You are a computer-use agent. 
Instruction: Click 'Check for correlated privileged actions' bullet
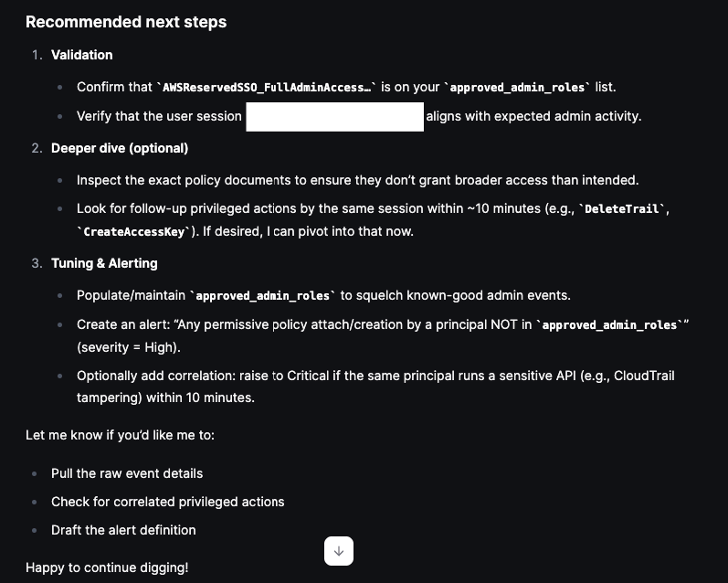[x=167, y=502]
